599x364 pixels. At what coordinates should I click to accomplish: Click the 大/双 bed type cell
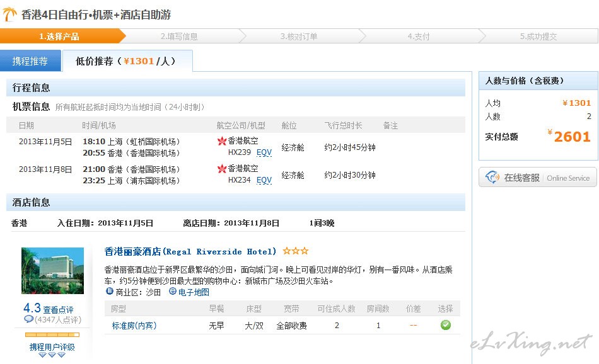pos(254,326)
